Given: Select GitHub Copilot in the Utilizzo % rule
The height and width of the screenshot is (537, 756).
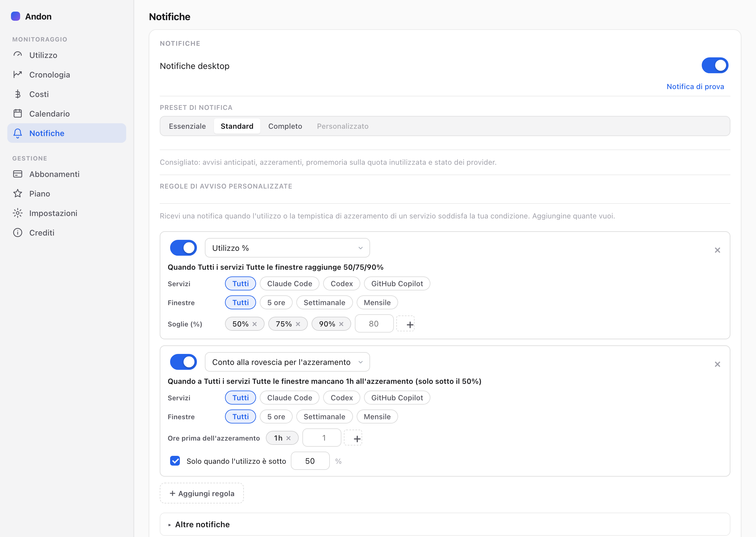Looking at the screenshot, I should (397, 283).
